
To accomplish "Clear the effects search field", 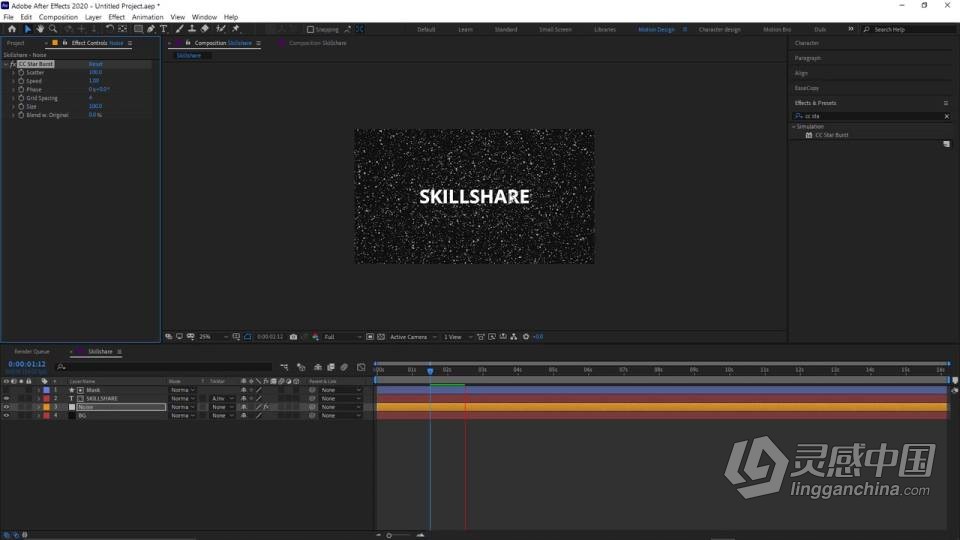I will point(947,116).
